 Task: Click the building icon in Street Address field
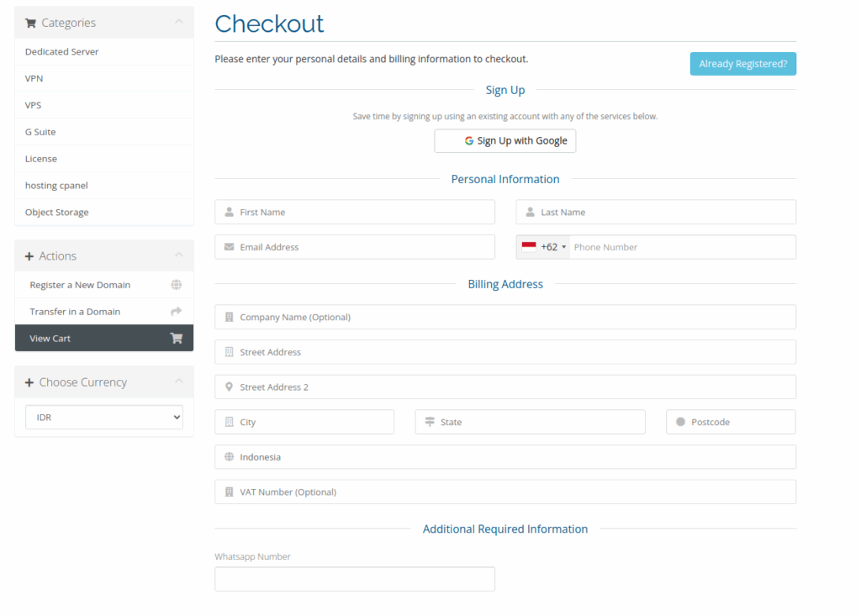pos(229,352)
